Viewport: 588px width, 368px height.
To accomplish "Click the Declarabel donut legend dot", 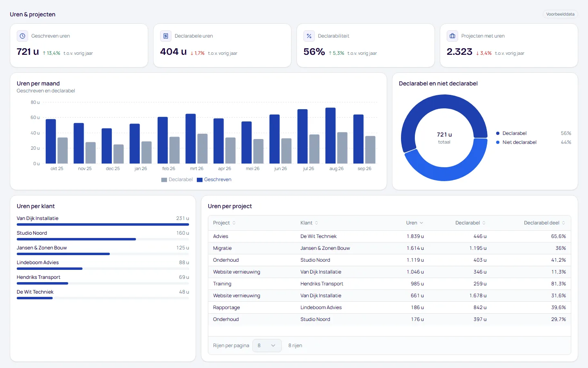I will pyautogui.click(x=498, y=133).
